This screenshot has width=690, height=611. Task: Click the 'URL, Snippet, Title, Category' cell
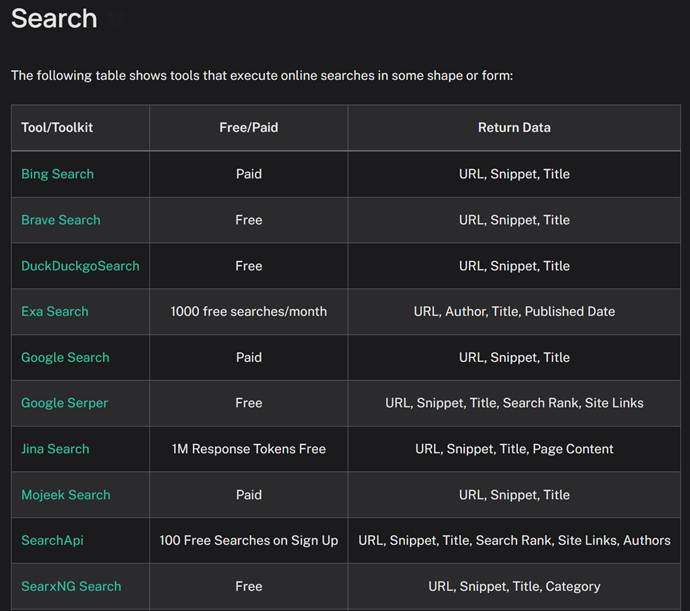point(514,586)
